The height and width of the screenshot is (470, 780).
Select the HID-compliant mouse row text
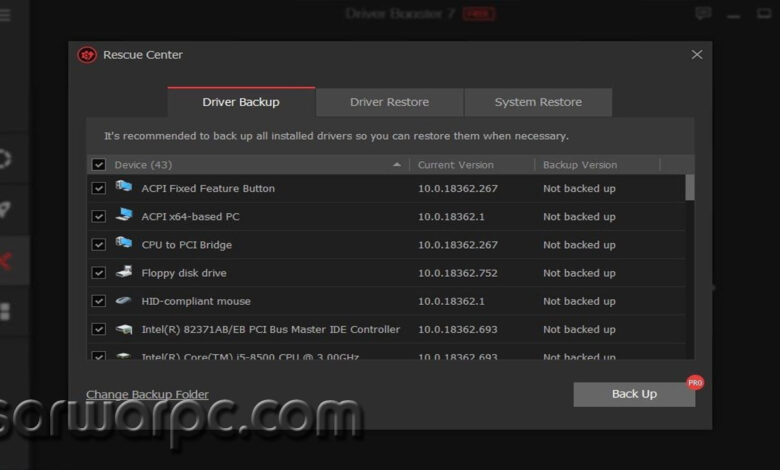[196, 301]
